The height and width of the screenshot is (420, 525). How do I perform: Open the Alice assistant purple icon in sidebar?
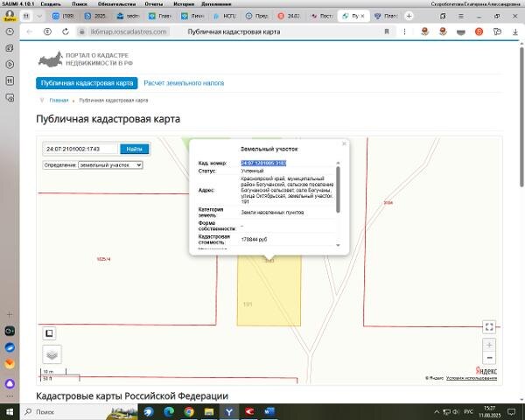pyautogui.click(x=10, y=383)
